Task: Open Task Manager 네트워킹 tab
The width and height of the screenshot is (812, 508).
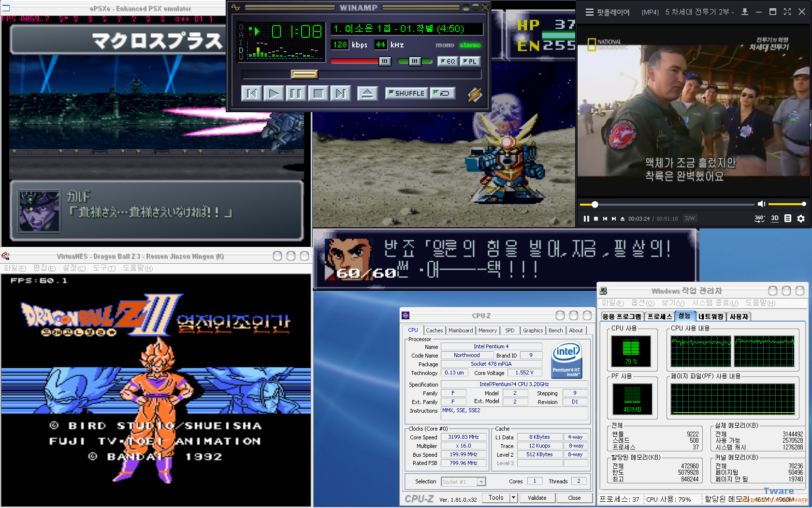Action: click(710, 316)
